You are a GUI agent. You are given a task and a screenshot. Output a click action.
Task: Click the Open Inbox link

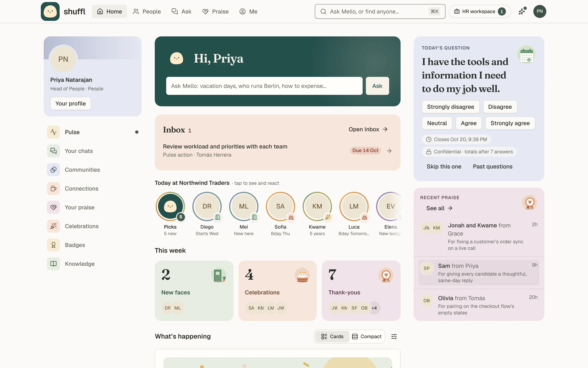click(x=368, y=129)
